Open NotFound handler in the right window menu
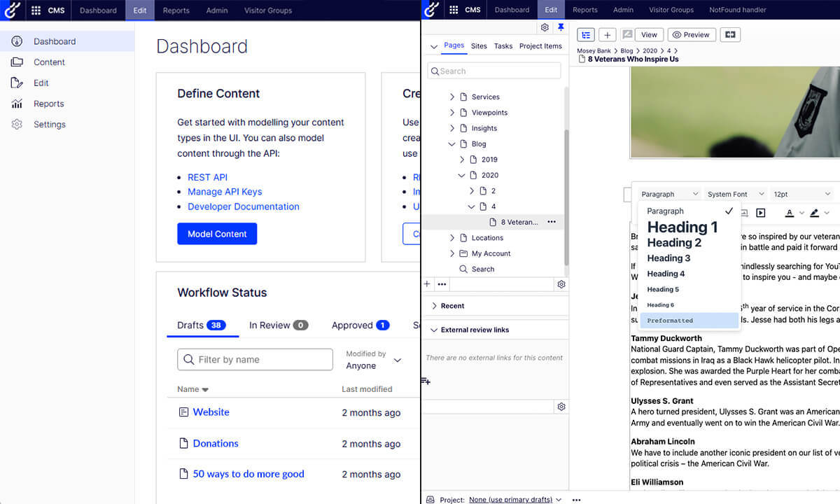 (738, 10)
